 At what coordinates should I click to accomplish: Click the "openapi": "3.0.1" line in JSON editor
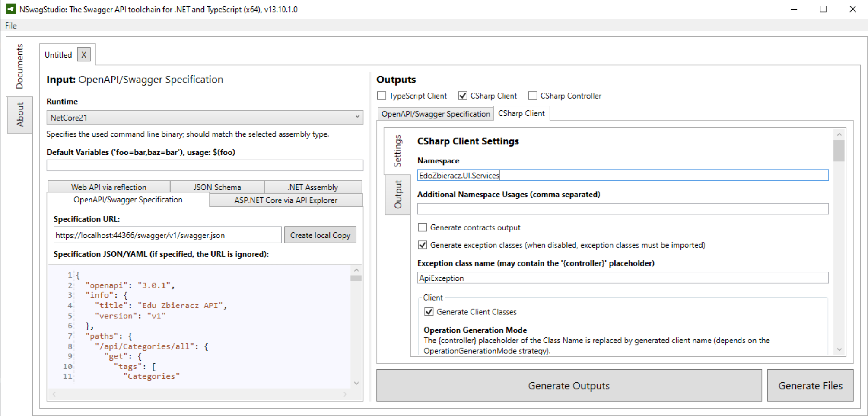pos(130,285)
